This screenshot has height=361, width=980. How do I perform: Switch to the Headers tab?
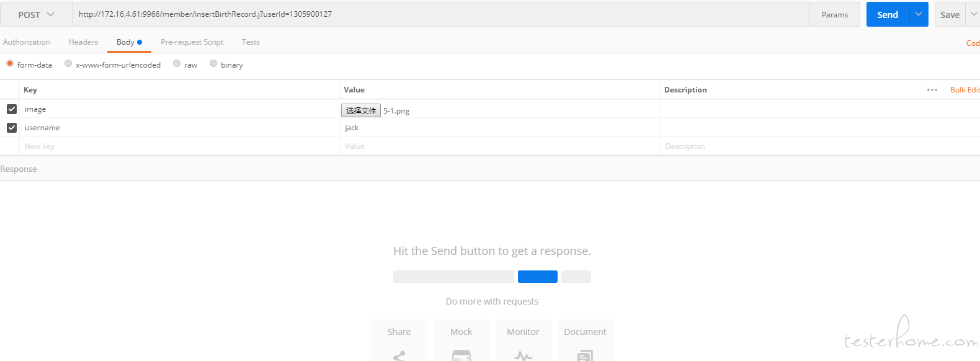[83, 42]
